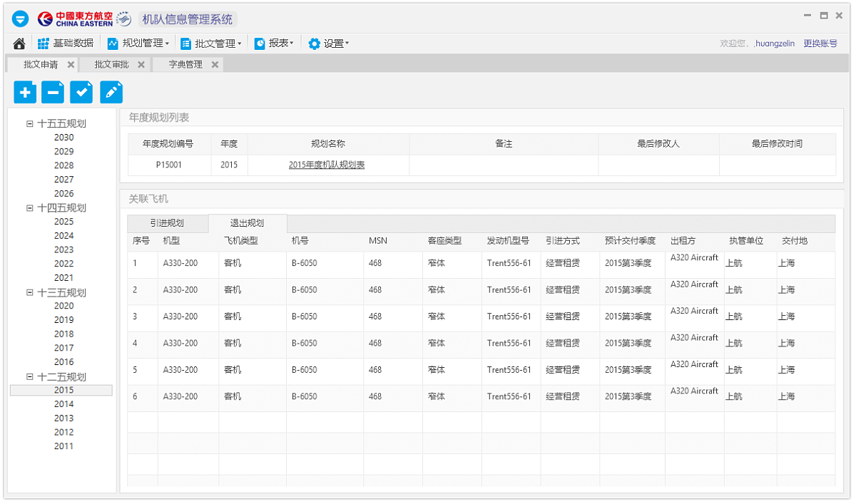Viewport: 856px width, 504px height.
Task: Click the blue minus delete button
Action: (53, 92)
